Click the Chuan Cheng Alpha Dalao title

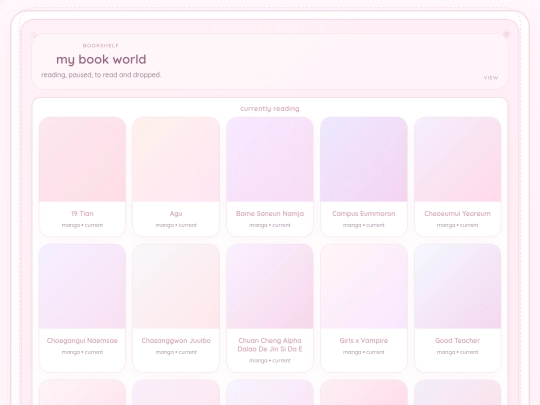pyautogui.click(x=270, y=345)
